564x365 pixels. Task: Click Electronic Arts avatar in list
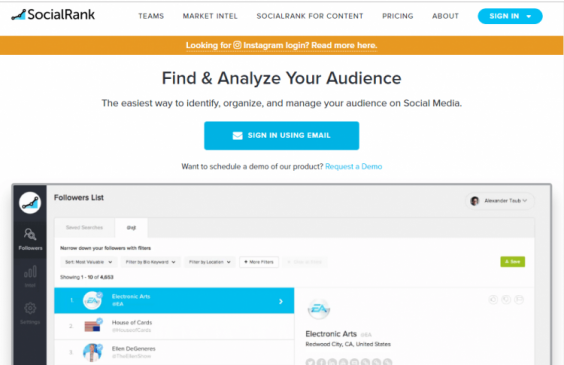click(x=92, y=300)
